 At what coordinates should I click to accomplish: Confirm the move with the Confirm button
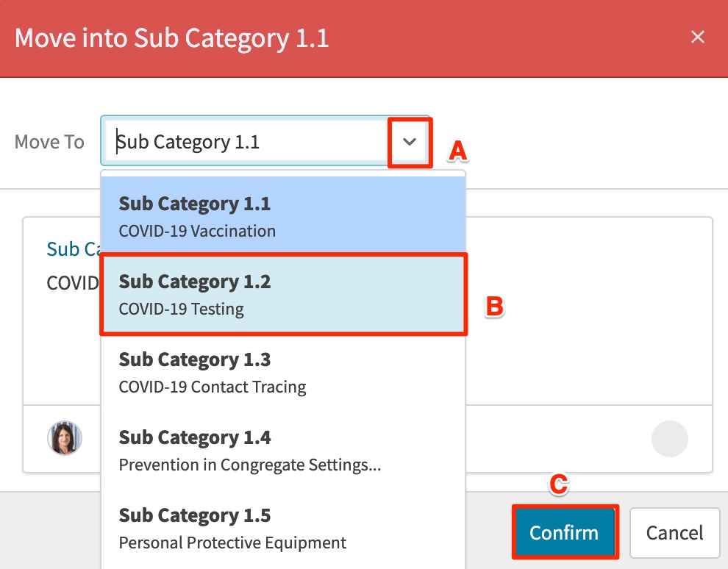[x=565, y=532]
